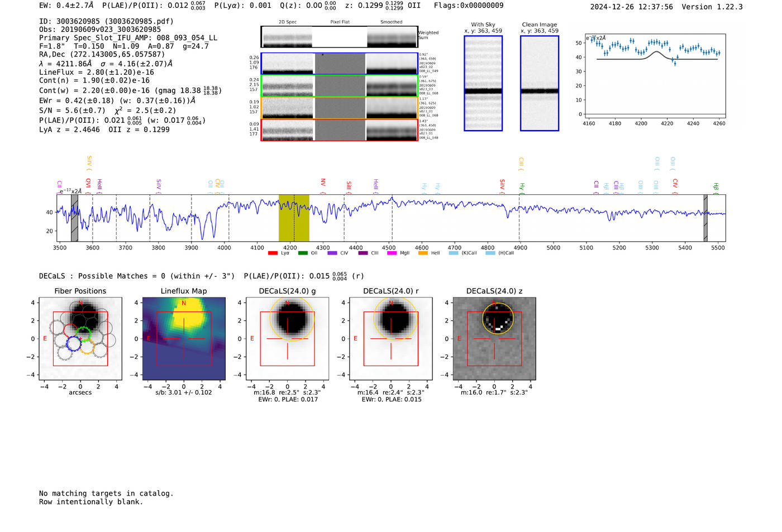
Task: Click the 'Pixel Flat' column header
Action: [340, 22]
